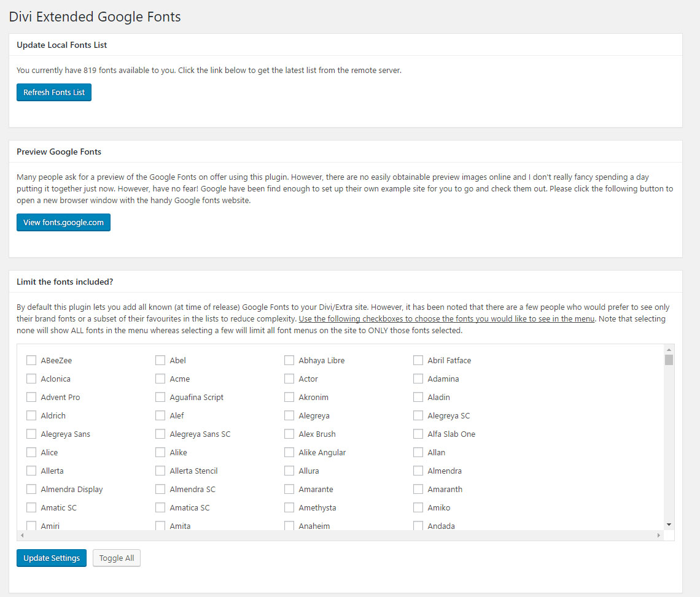Select the Almendra Display checkbox
The image size is (700, 597).
point(31,489)
